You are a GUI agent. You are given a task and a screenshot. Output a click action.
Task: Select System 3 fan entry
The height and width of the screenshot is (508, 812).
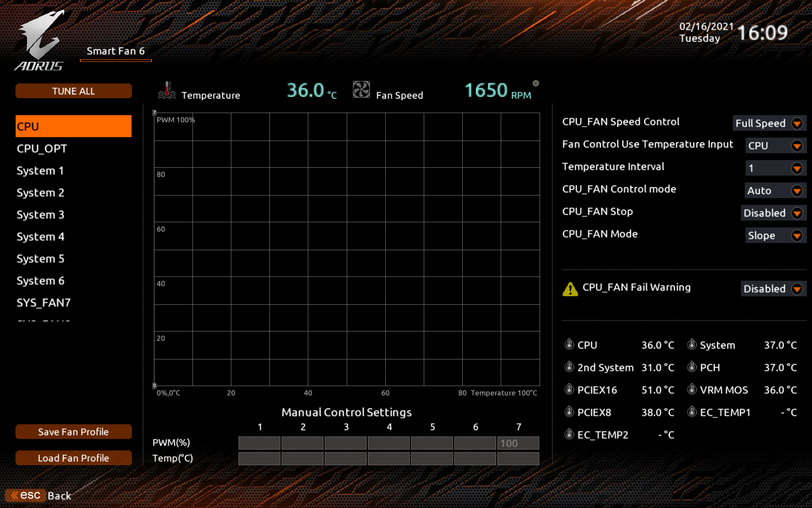(41, 215)
